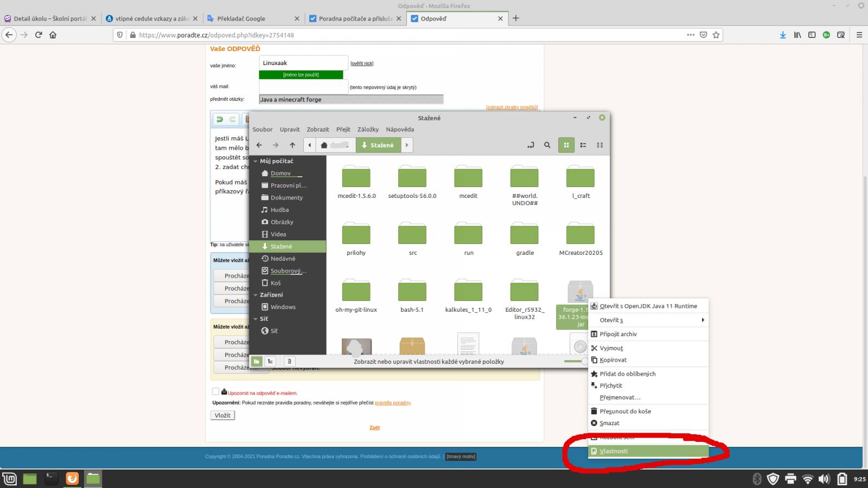
Task: Check Upozornit na odpověď e-mailem
Action: point(215,391)
